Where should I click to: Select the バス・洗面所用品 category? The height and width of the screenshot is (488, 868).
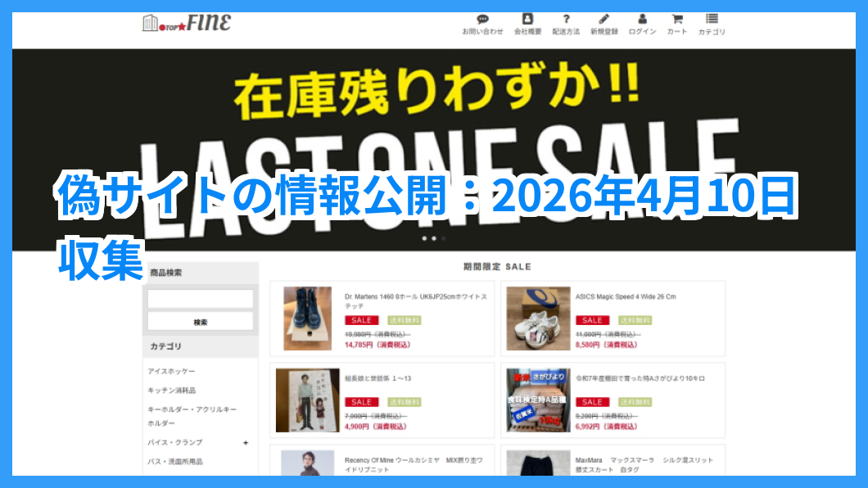tap(175, 462)
